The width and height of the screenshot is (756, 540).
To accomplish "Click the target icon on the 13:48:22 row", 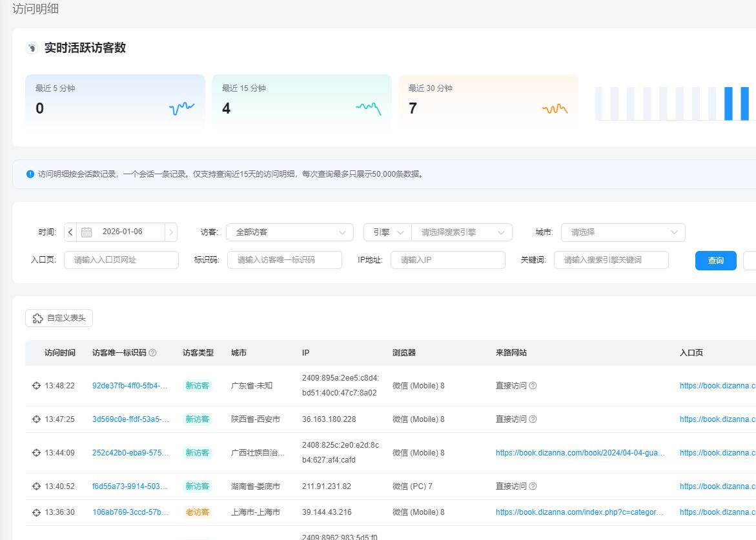I will [36, 386].
